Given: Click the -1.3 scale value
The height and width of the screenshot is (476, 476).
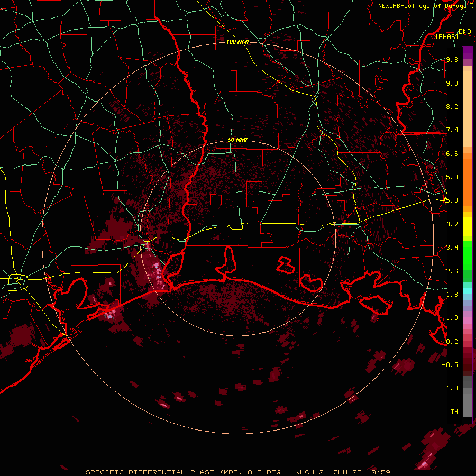Looking at the screenshot, I should coord(450,389).
